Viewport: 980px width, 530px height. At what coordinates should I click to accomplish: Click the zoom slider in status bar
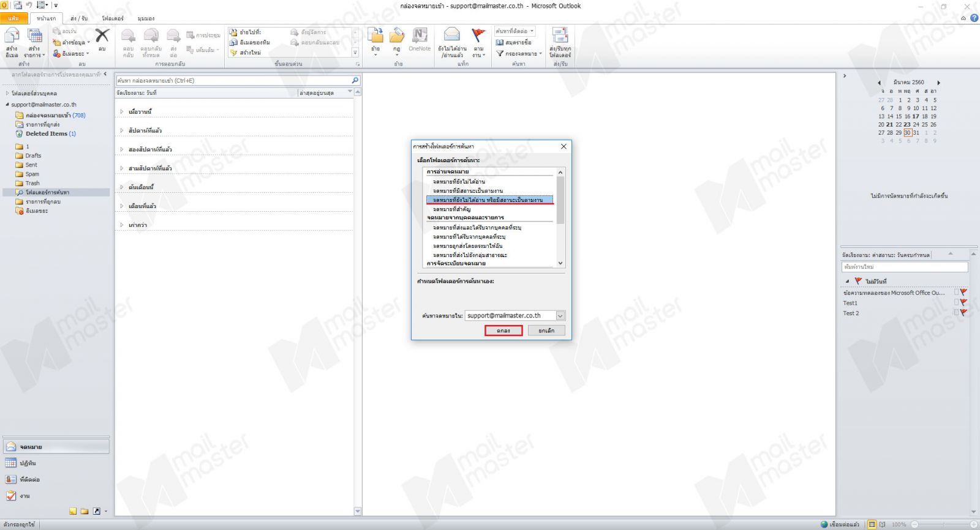[x=943, y=524]
